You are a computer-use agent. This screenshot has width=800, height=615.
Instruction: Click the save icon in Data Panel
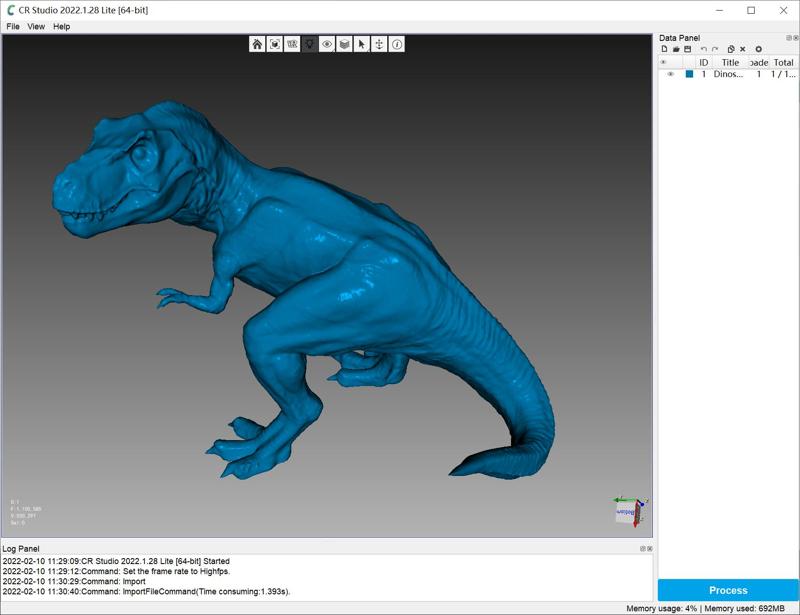[x=688, y=49]
